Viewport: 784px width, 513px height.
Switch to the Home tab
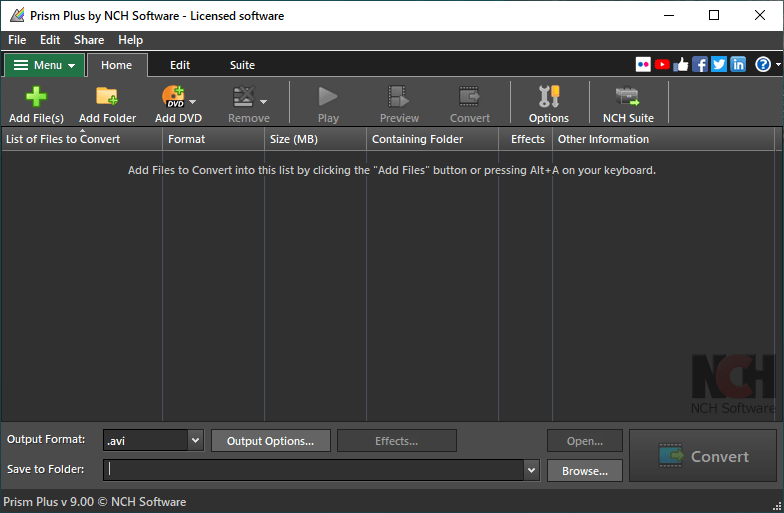[116, 65]
